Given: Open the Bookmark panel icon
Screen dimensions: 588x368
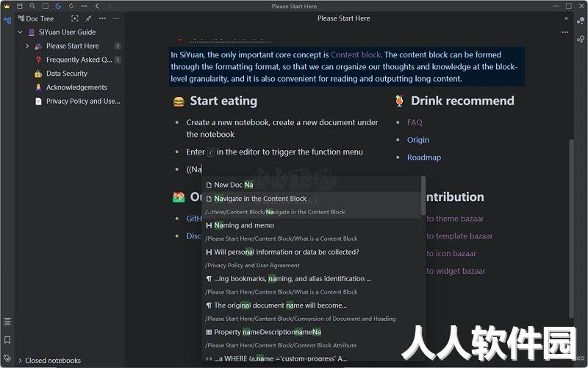Looking at the screenshot, I should [x=7, y=340].
